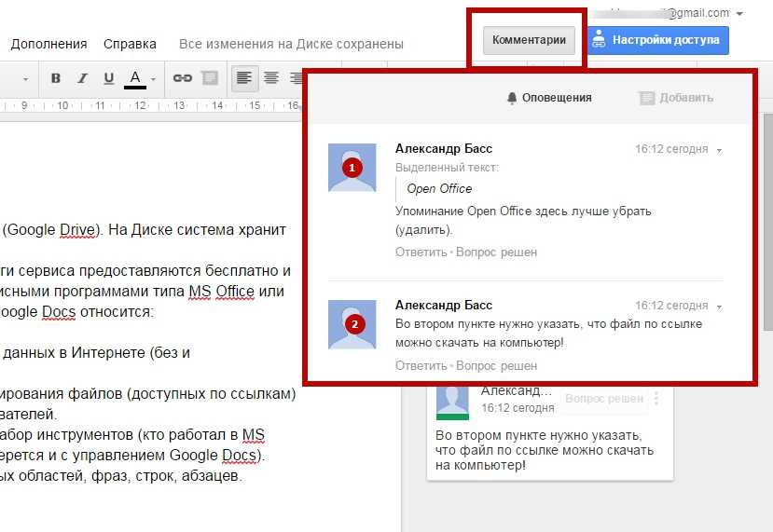Open options arrow on first comment
This screenshot has width=773, height=532.
point(720,150)
